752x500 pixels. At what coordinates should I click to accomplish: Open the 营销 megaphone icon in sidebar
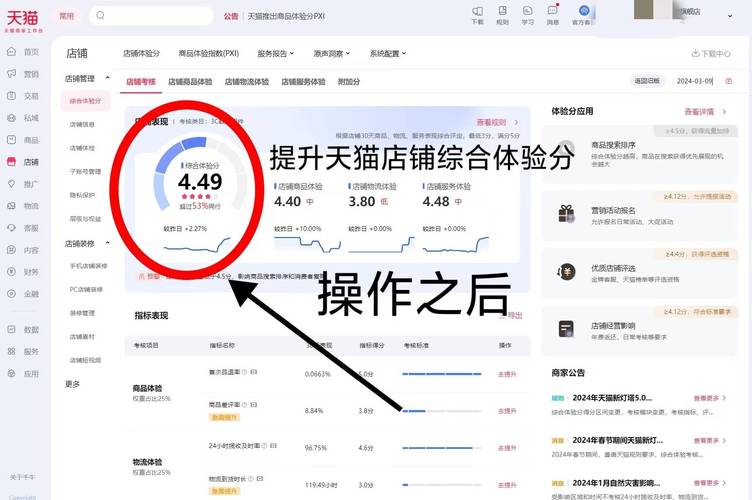click(12, 73)
